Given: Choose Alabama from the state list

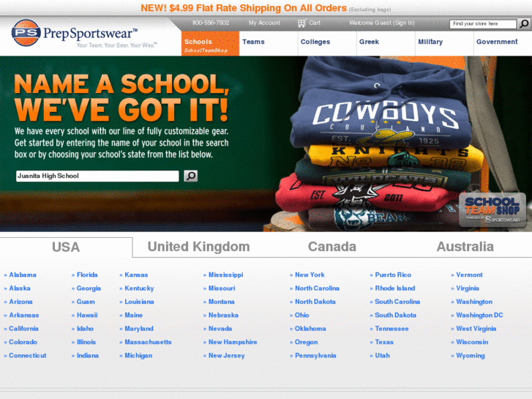Looking at the screenshot, I should [x=23, y=275].
